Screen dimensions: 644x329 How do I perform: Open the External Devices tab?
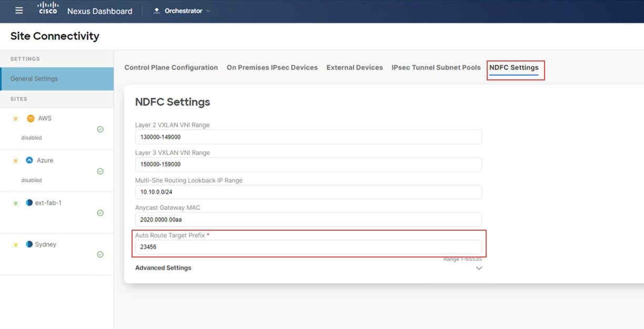355,67
